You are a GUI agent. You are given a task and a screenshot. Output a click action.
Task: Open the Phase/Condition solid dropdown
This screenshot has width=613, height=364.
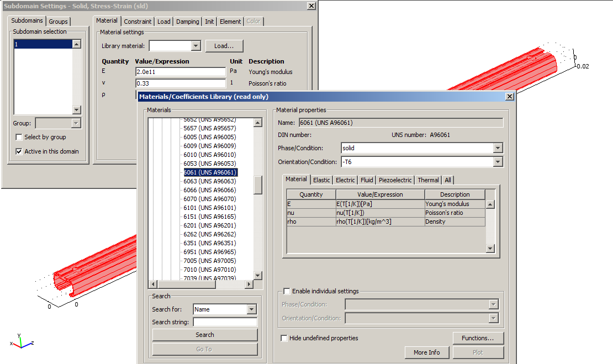498,148
